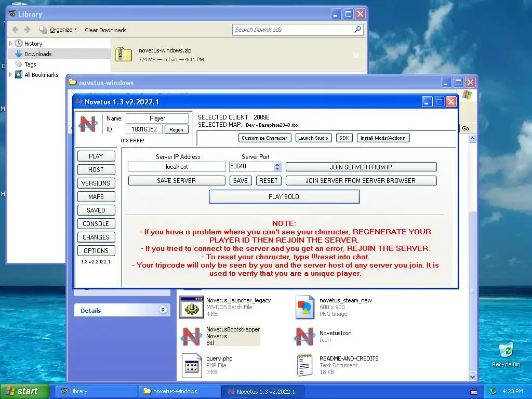Click the player ID field

[144, 129]
